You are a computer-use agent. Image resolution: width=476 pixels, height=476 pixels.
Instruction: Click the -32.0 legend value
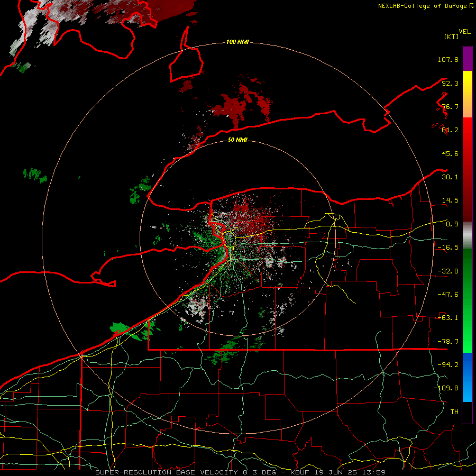[x=448, y=271]
